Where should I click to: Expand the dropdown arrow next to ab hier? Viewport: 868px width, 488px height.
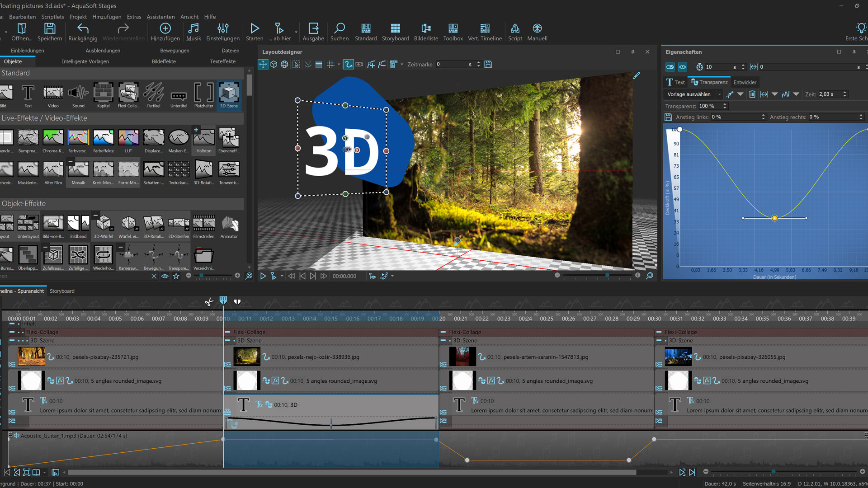click(x=296, y=33)
